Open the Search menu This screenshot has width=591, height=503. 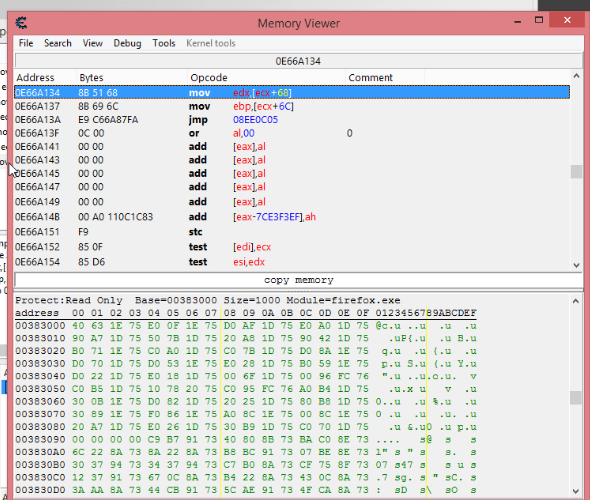pyautogui.click(x=58, y=43)
